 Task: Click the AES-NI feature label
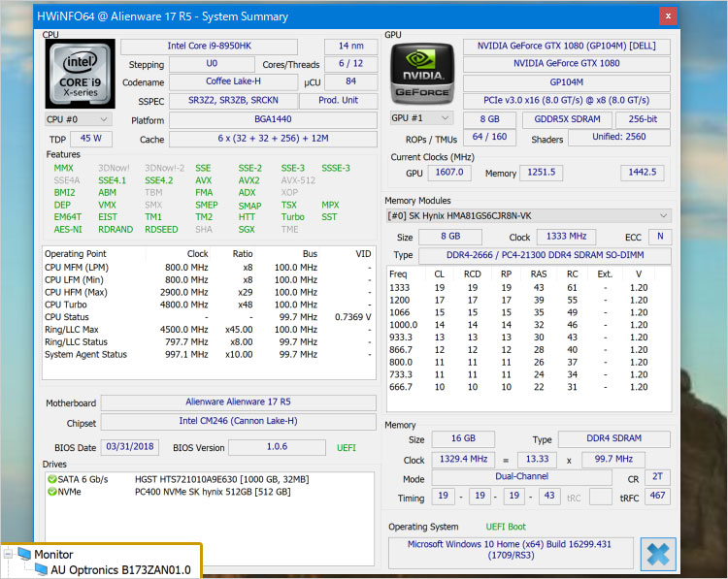(x=68, y=230)
